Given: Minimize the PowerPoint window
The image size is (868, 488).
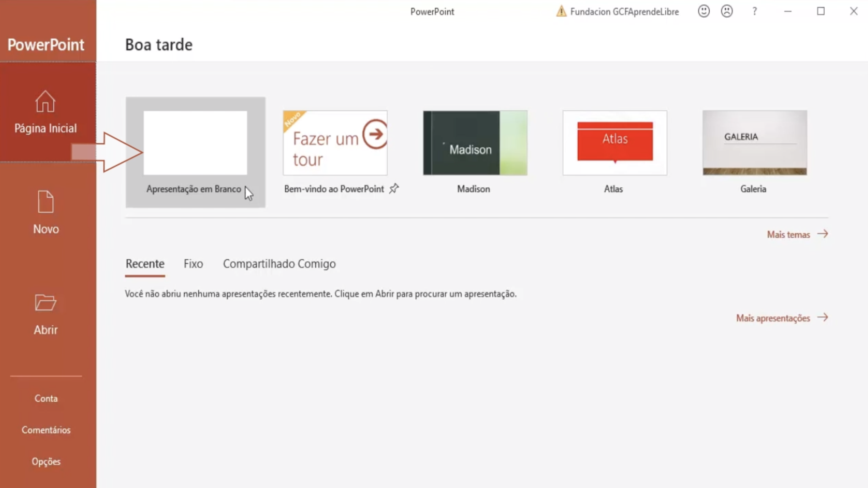Looking at the screenshot, I should coord(787,11).
